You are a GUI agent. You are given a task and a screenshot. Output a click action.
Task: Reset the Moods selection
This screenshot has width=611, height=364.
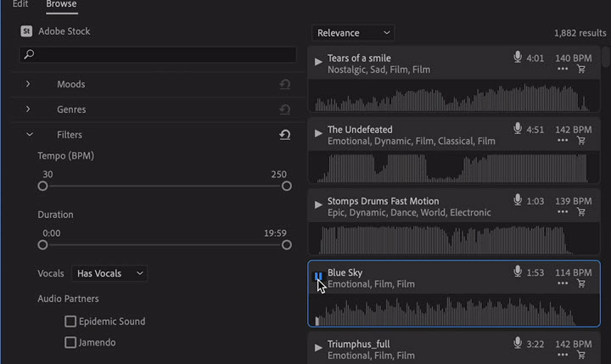click(x=285, y=85)
